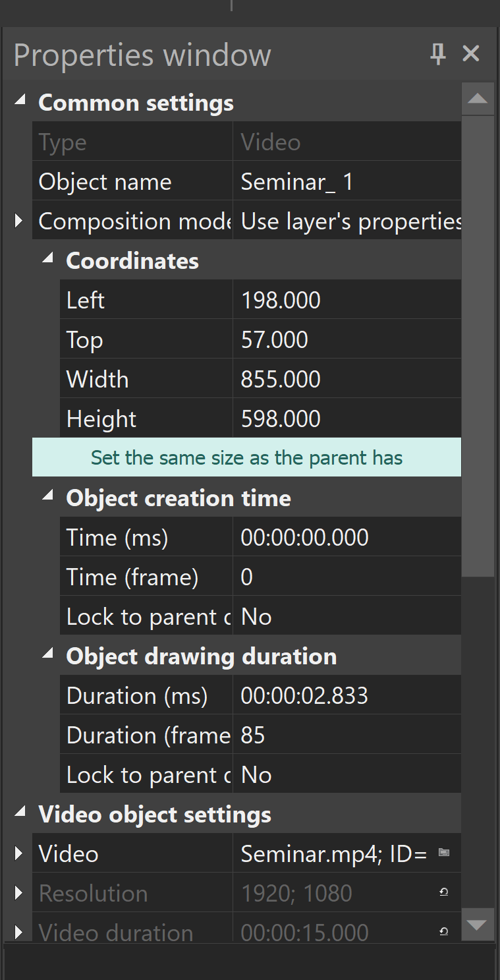Screen dimensions: 500x980
Task: Open Composition mode Use layer's properties dropdown
Action: tap(347, 221)
